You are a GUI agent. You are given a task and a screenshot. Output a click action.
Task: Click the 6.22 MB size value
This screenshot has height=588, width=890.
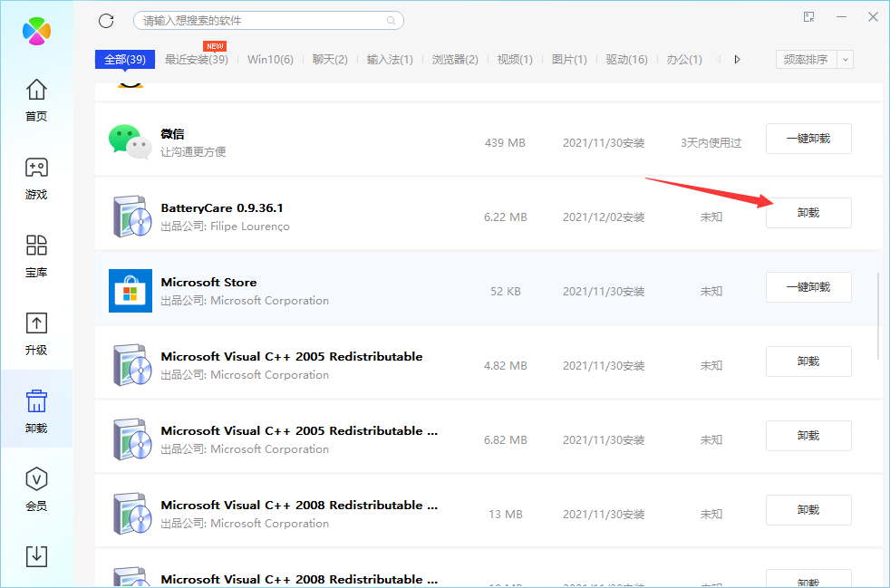click(x=506, y=217)
